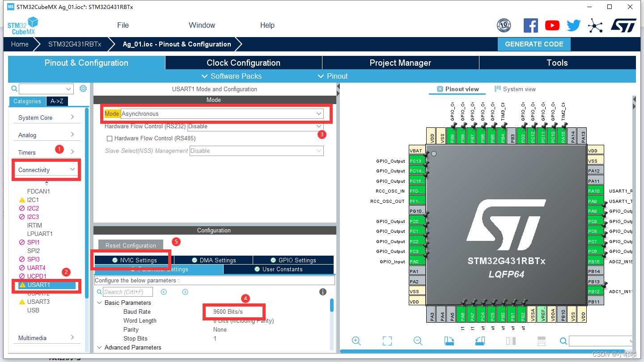Click the parameter search magnifier icon
This screenshot has width=644, height=362.
coord(100,292)
